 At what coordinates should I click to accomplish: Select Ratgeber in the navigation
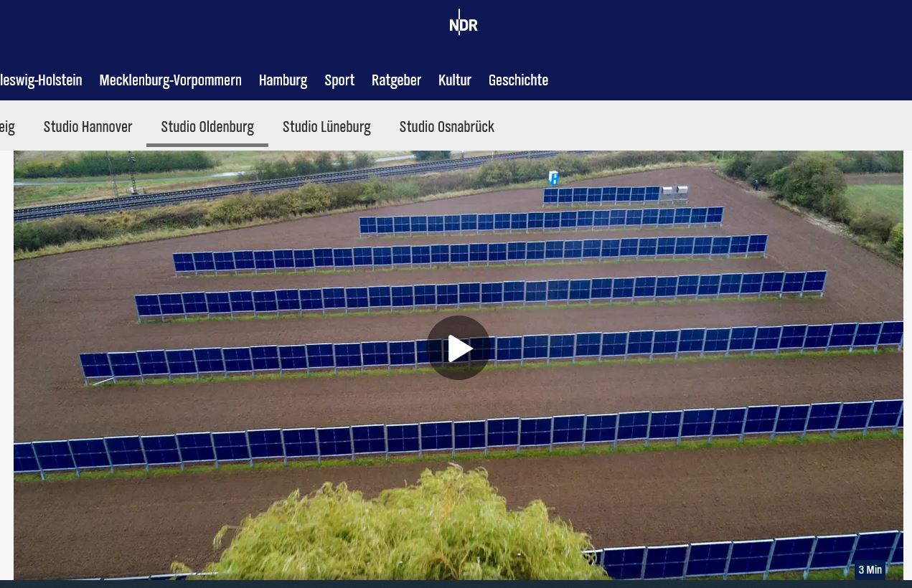[x=396, y=80]
